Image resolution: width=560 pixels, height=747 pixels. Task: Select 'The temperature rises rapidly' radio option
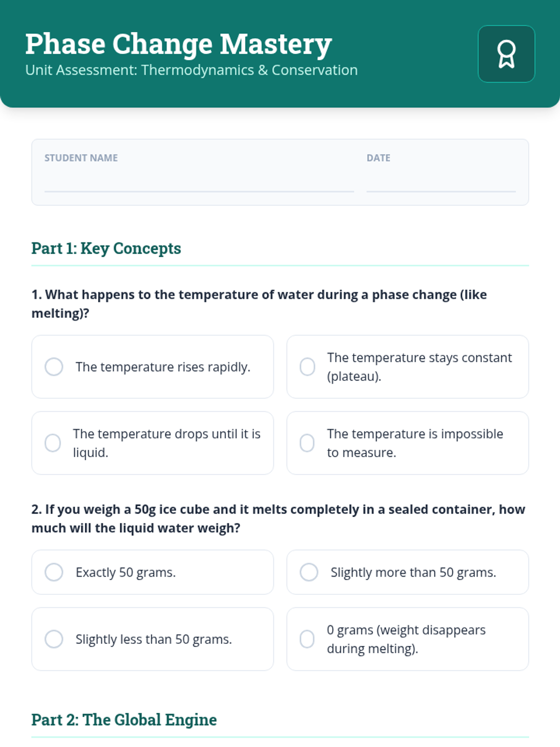[x=54, y=367]
